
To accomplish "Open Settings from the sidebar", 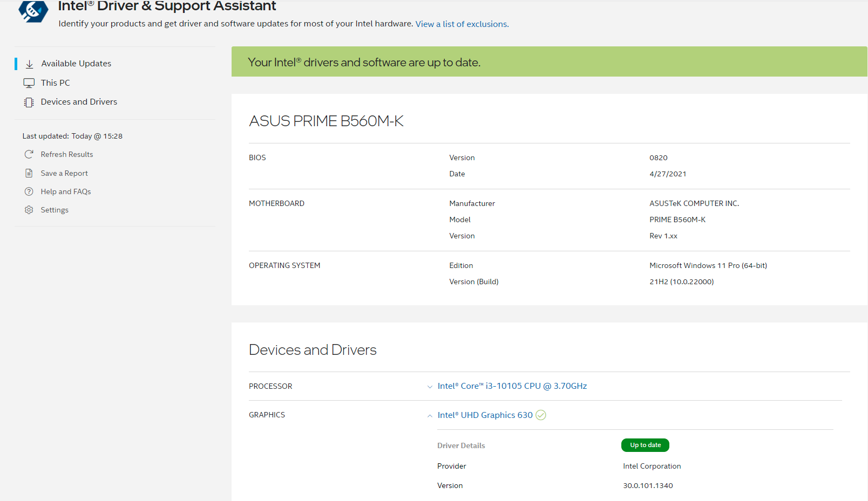I will [55, 210].
